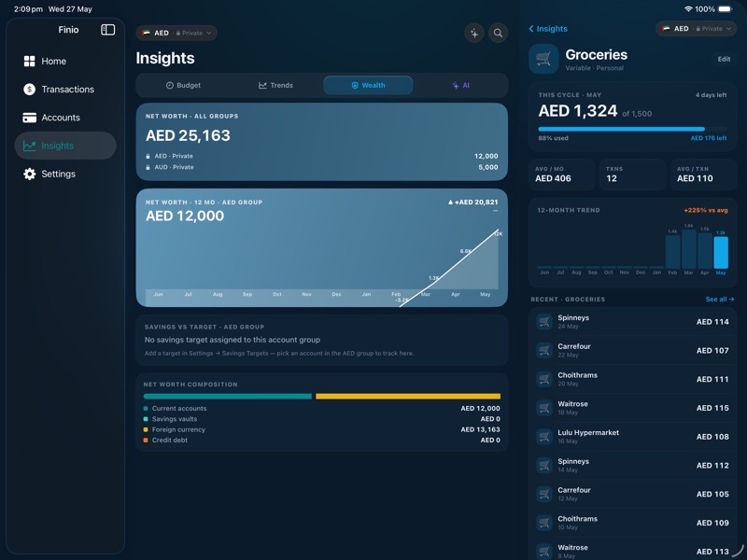Click the AVG / TXN AED 110 stat
747x560 pixels.
(704, 175)
